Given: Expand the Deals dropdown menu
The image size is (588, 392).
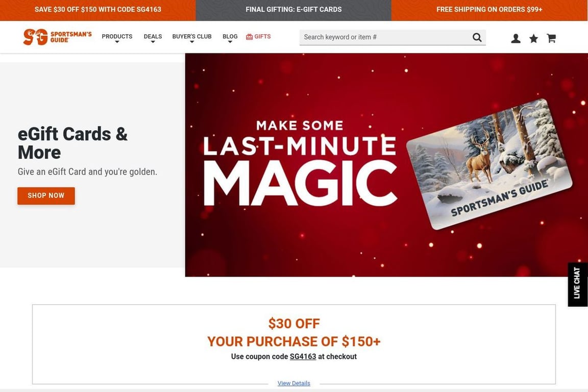Looking at the screenshot, I should [x=153, y=38].
